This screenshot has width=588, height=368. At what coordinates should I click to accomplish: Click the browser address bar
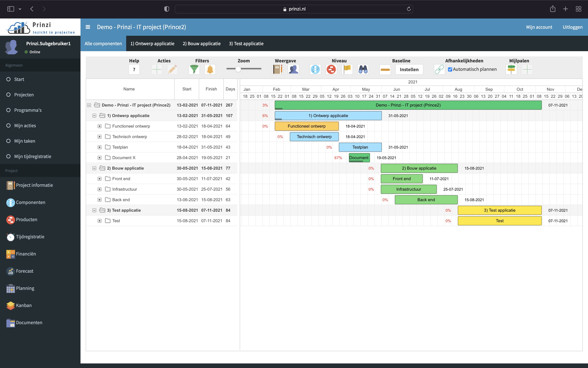click(294, 9)
